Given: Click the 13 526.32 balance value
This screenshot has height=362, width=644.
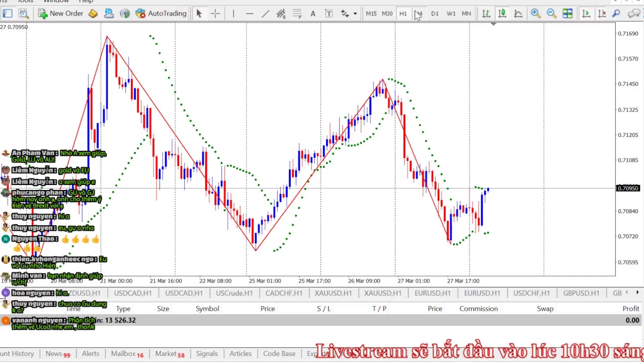Looking at the screenshot, I should point(120,320).
